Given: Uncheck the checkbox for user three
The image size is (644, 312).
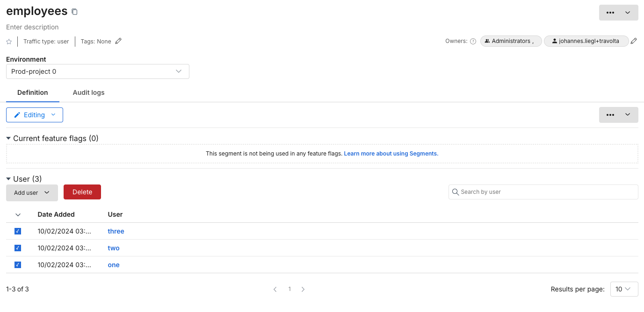Looking at the screenshot, I should point(18,231).
